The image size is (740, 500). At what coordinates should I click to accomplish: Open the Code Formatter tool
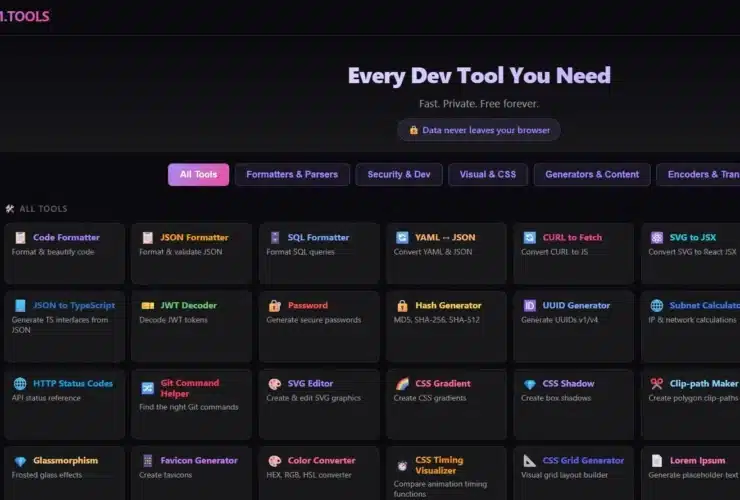click(x=65, y=254)
